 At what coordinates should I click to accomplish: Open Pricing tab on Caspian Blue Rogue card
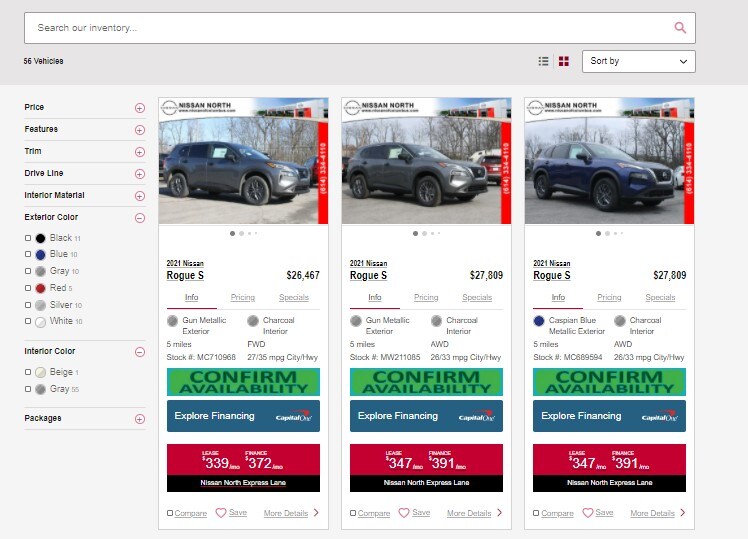[x=609, y=297]
